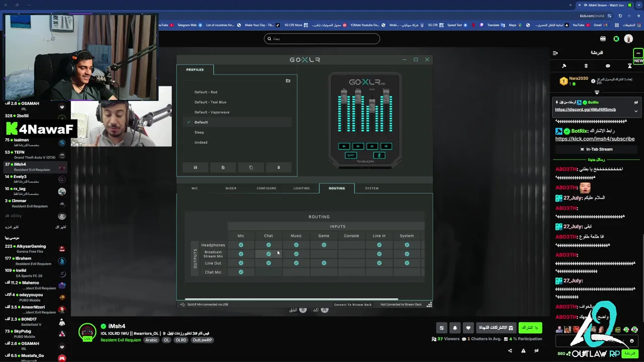Screen dimensions: 644x362
Task: Click the green subscribe button
Action: pyautogui.click(x=530, y=328)
